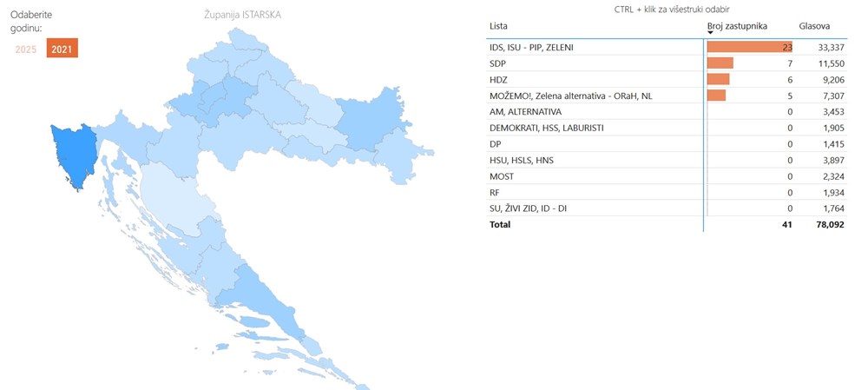Select the SU, ŽIVI ZID, ID - DI row

coord(529,208)
